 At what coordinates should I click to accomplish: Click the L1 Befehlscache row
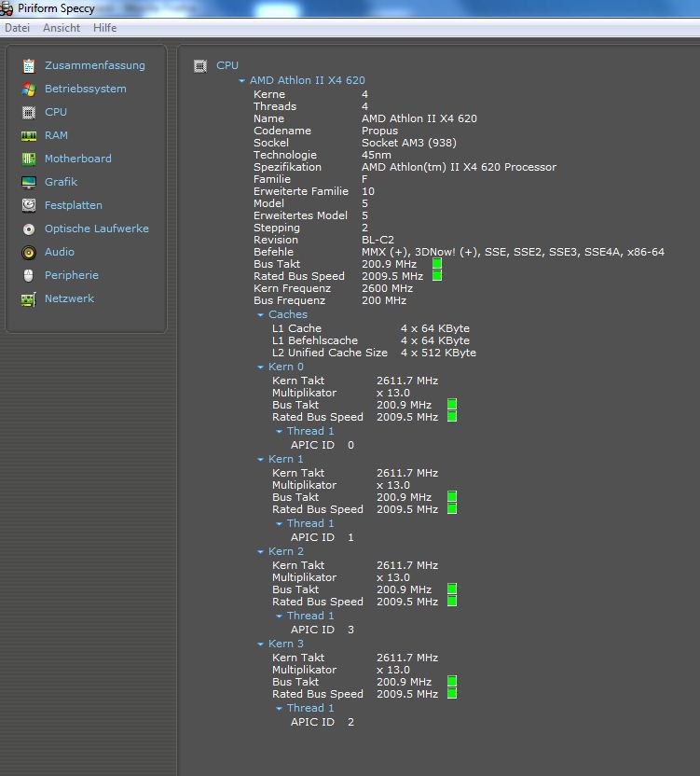click(x=371, y=340)
